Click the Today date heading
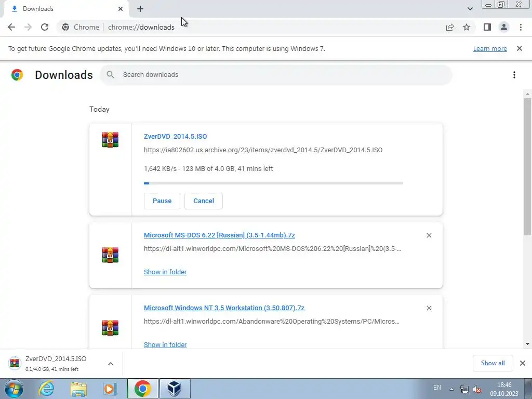The width and height of the screenshot is (532, 399). pyautogui.click(x=99, y=109)
